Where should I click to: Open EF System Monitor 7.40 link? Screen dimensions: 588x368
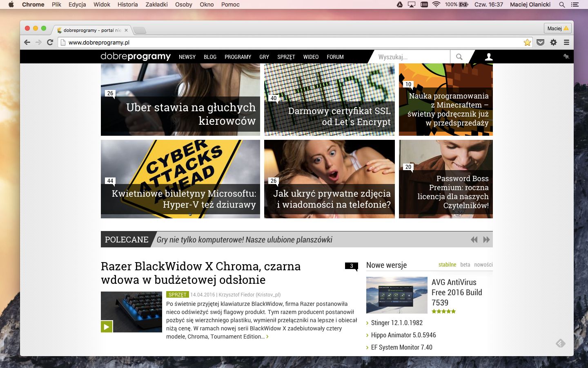click(x=402, y=347)
